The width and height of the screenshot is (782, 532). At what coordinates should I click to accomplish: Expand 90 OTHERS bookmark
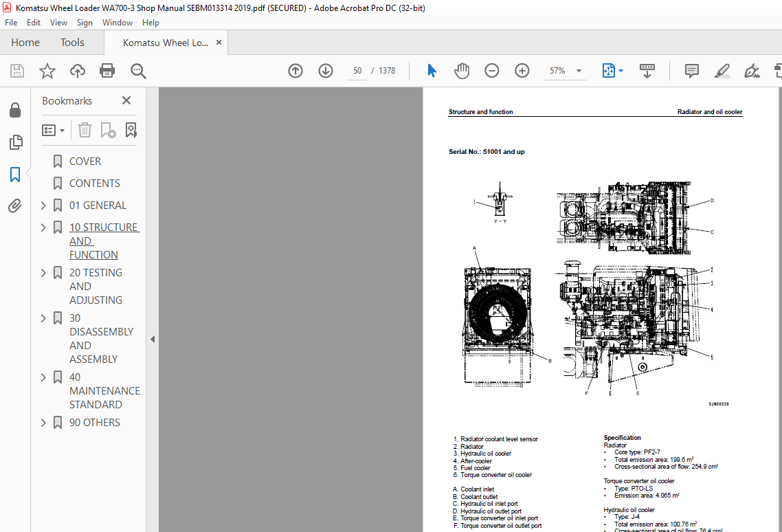tap(43, 423)
